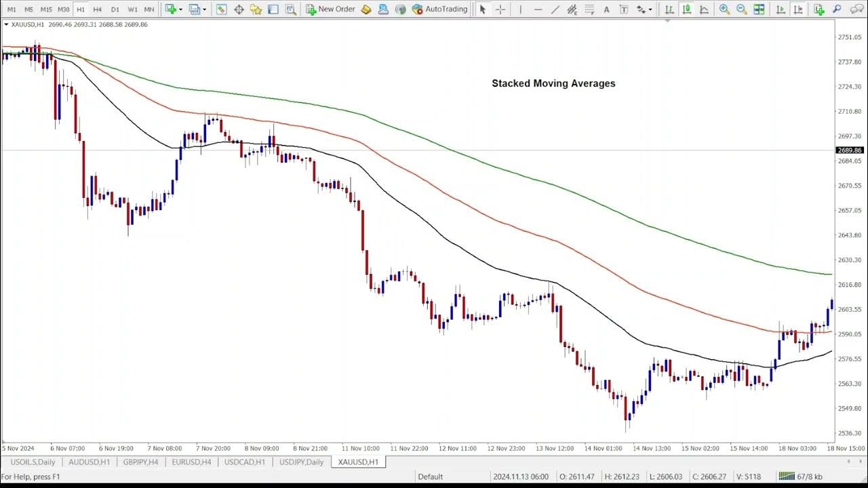Expand the Arrows tool dropdown arrow
The width and height of the screenshot is (868, 488).
tap(650, 9)
